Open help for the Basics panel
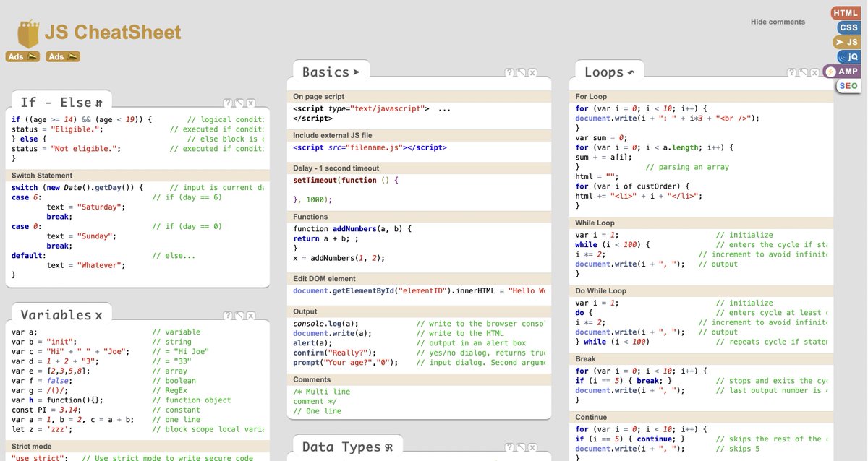This screenshot has height=461, width=868. pyautogui.click(x=509, y=73)
